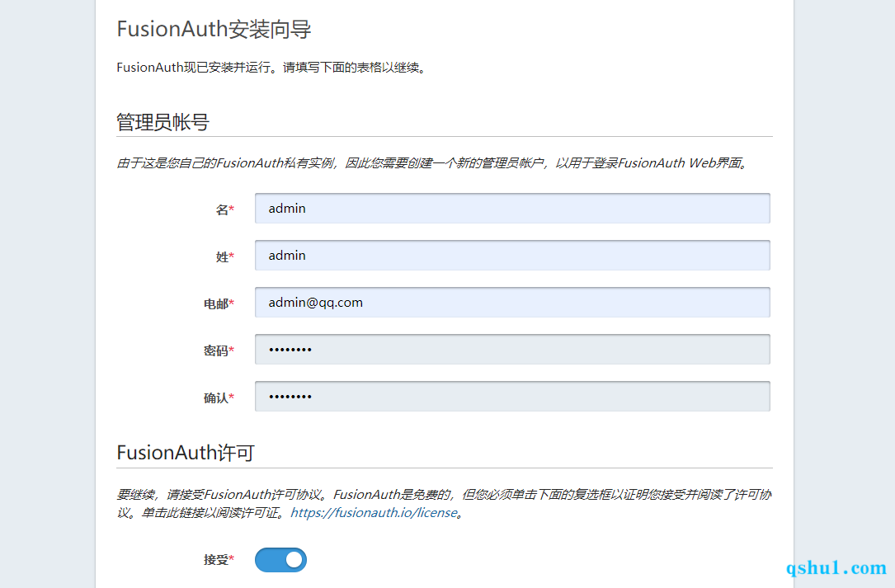Toggle the 接受 license accept switch
Image resolution: width=895 pixels, height=588 pixels.
tap(280, 560)
